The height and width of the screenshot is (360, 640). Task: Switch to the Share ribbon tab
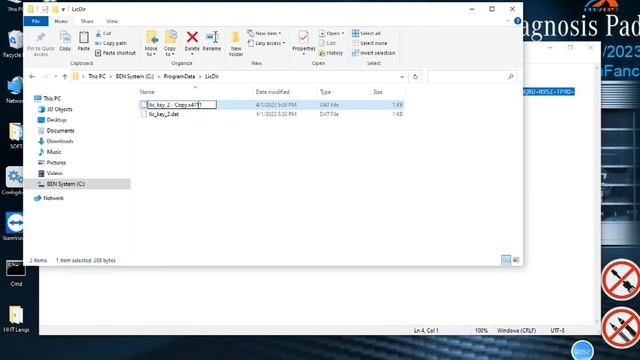tap(87, 21)
